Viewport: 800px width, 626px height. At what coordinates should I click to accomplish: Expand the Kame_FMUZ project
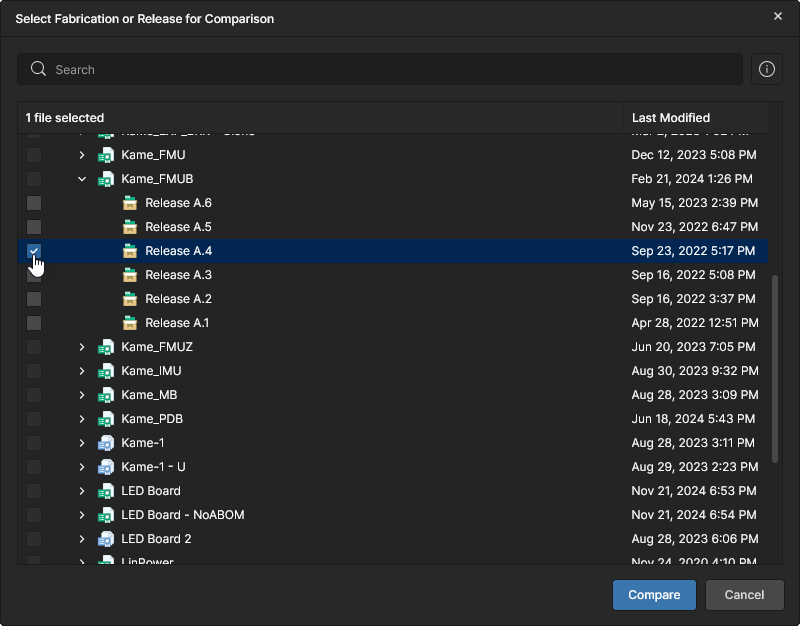click(82, 347)
